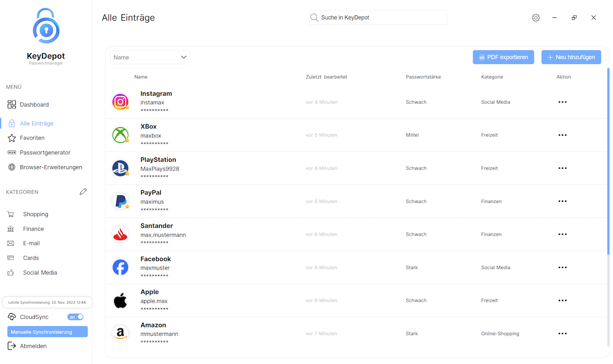
Task: Open Favoriten in the sidebar
Action: pyautogui.click(x=32, y=138)
